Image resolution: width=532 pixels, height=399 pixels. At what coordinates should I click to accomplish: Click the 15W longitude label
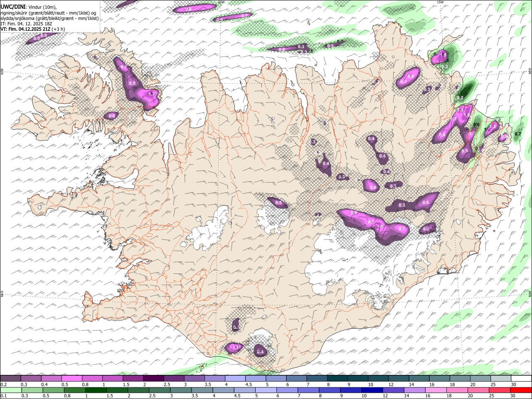click(440, 2)
